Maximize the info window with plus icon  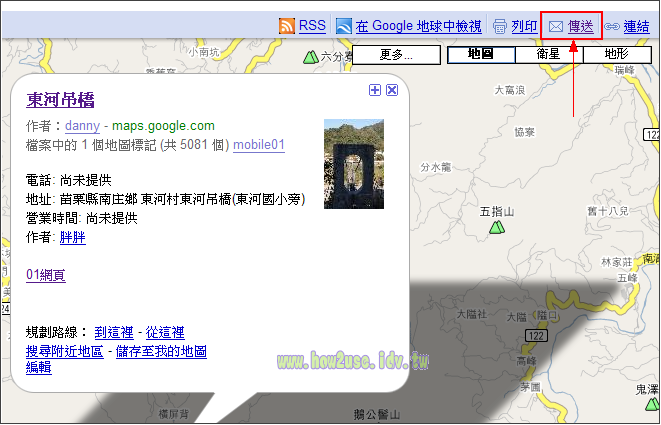click(375, 90)
